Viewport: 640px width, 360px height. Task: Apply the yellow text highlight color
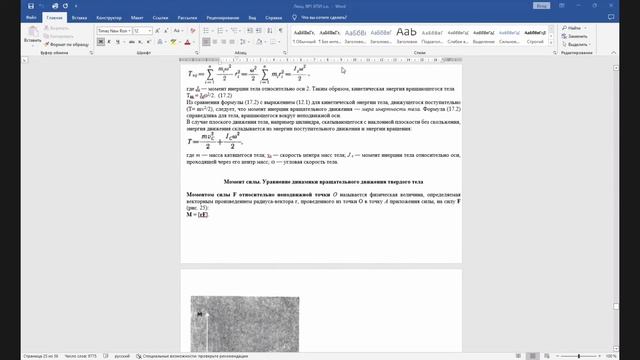[x=173, y=42]
